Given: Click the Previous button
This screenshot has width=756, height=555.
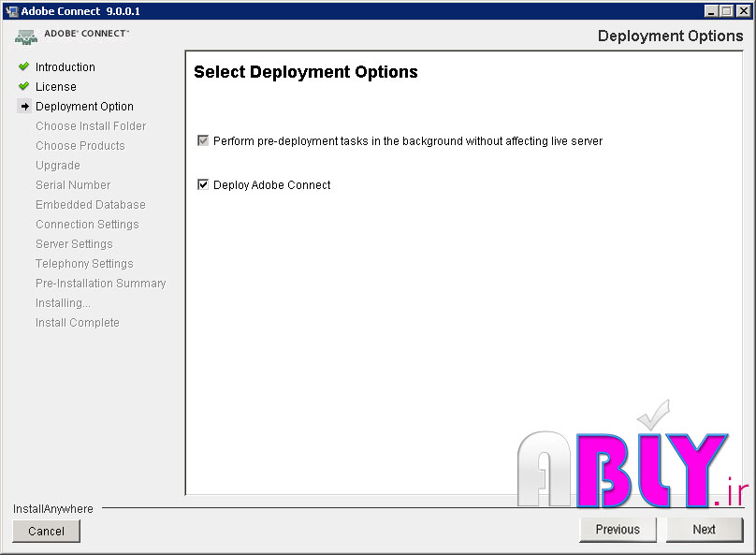Looking at the screenshot, I should (x=618, y=530).
